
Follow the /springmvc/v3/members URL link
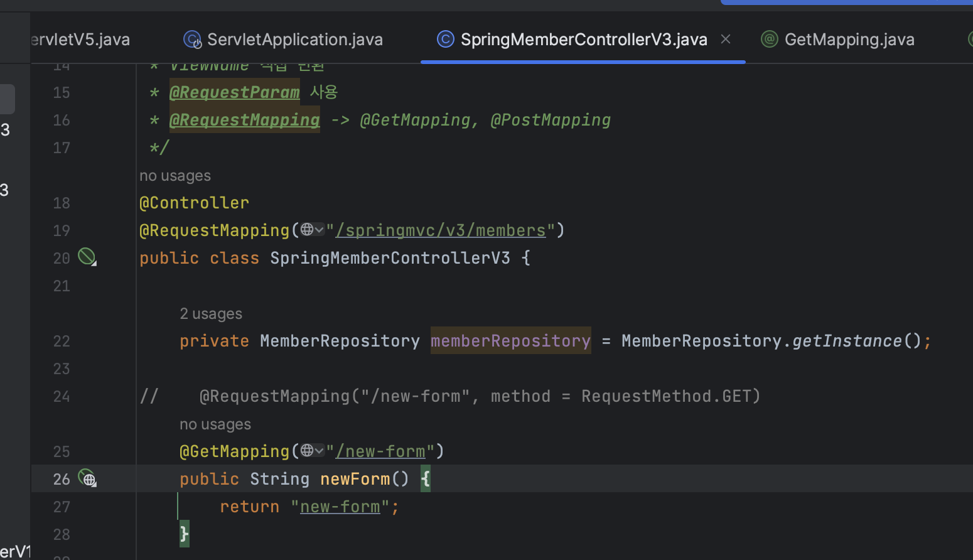click(441, 230)
